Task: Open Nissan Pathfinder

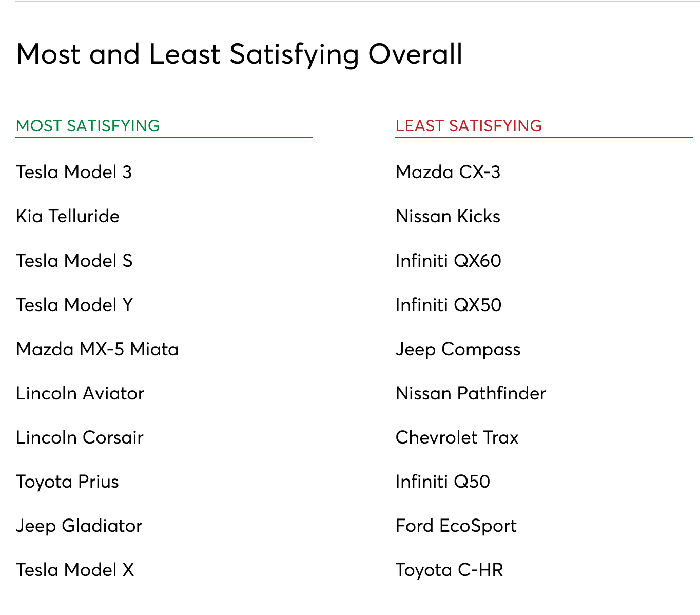Action: (471, 393)
